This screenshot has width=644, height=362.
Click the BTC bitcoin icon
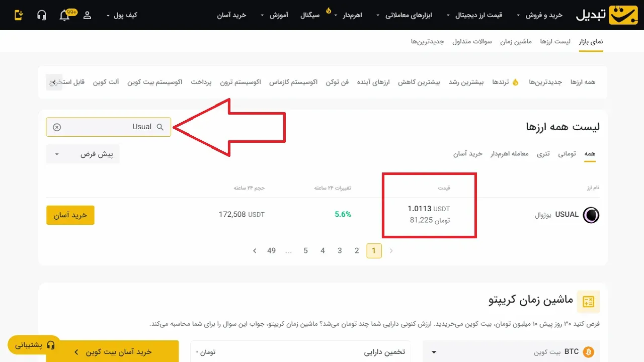[588, 352]
